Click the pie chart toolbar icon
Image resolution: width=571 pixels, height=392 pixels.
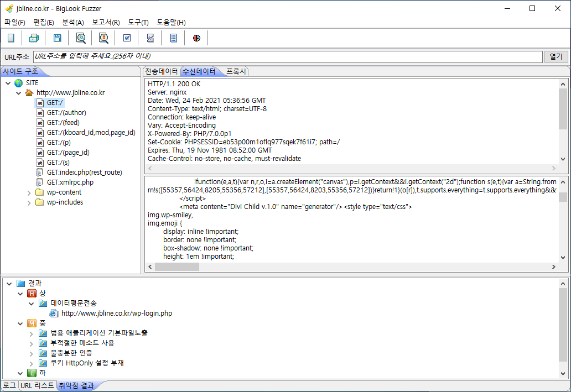196,38
